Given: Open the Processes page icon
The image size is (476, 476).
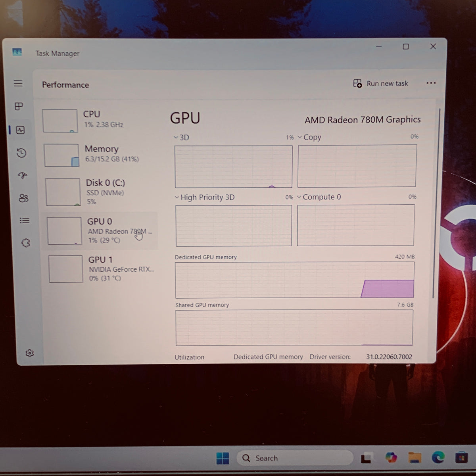Looking at the screenshot, I should click(19, 106).
